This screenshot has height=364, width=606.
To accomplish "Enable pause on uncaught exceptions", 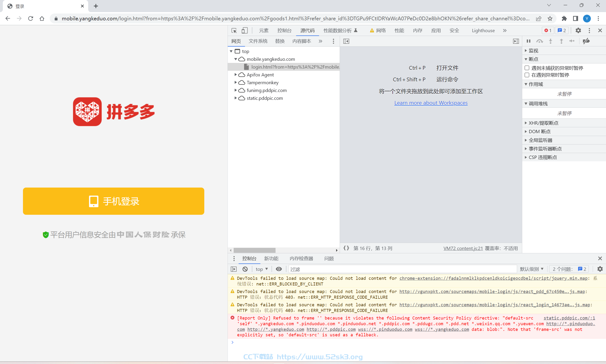I will coord(527,68).
